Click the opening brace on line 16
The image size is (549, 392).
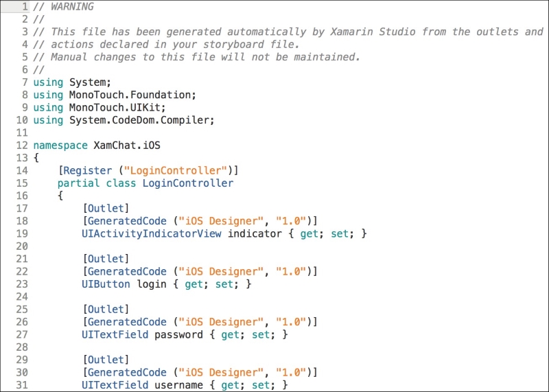point(60,196)
